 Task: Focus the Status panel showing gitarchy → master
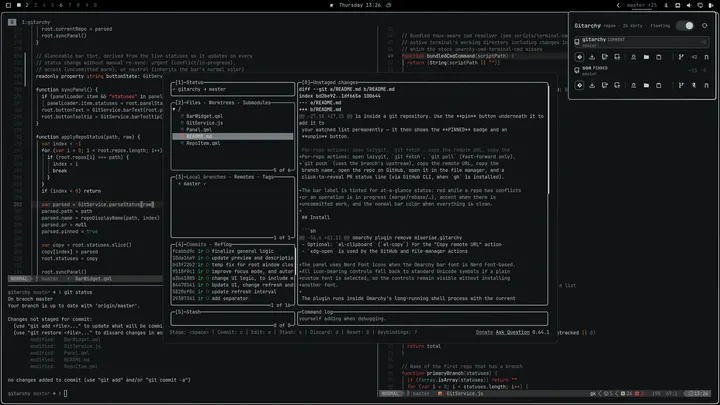point(232,89)
